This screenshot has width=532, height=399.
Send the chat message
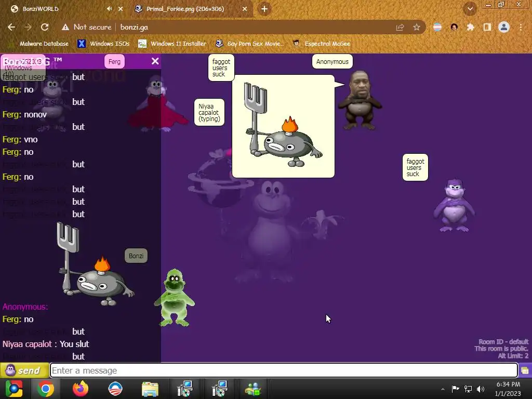tap(24, 370)
